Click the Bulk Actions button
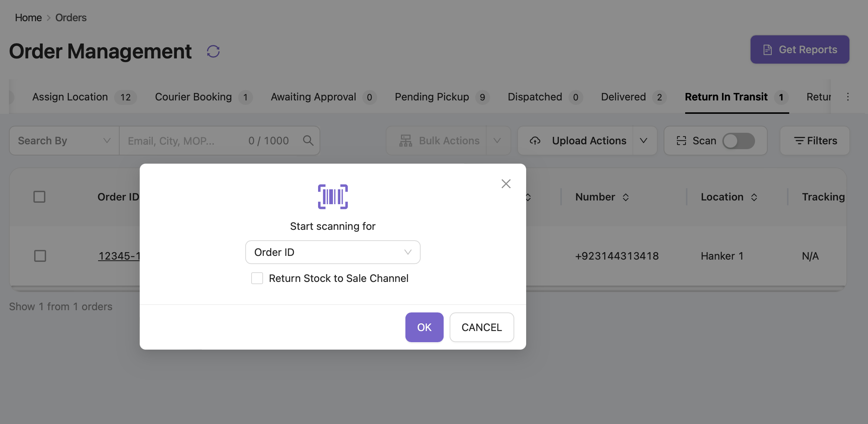Viewport: 868px width, 424px height. [436, 141]
